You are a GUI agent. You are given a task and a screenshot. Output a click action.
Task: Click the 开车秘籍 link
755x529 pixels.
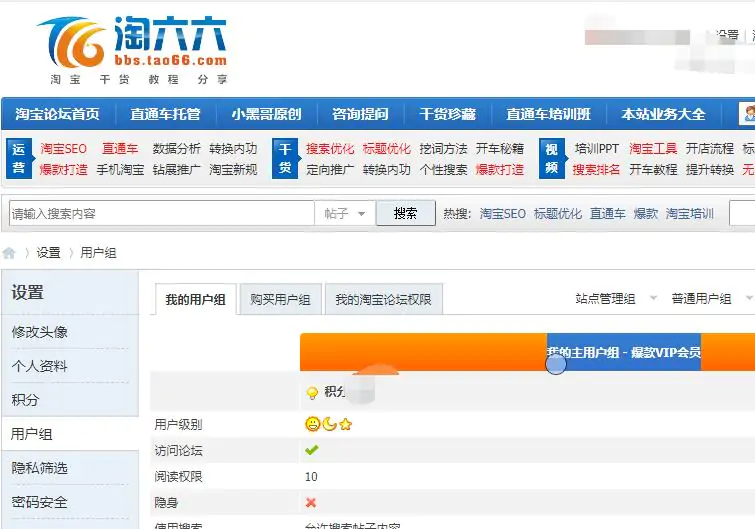click(x=500, y=148)
